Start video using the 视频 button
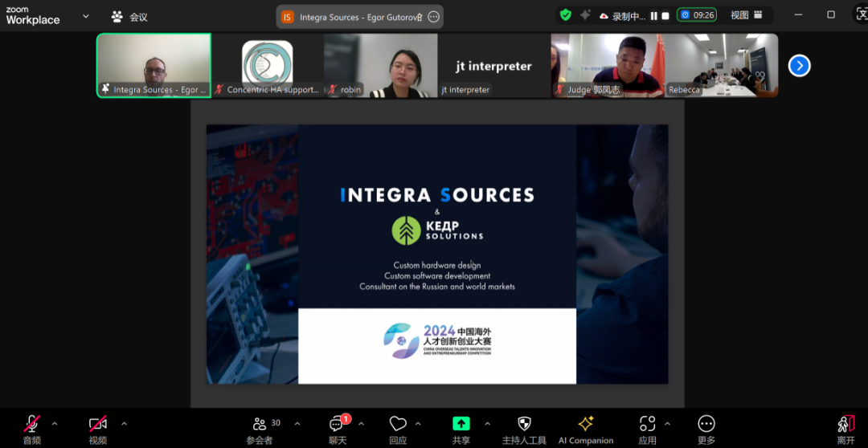Screen dimensions: 868x448 [x=98, y=430]
